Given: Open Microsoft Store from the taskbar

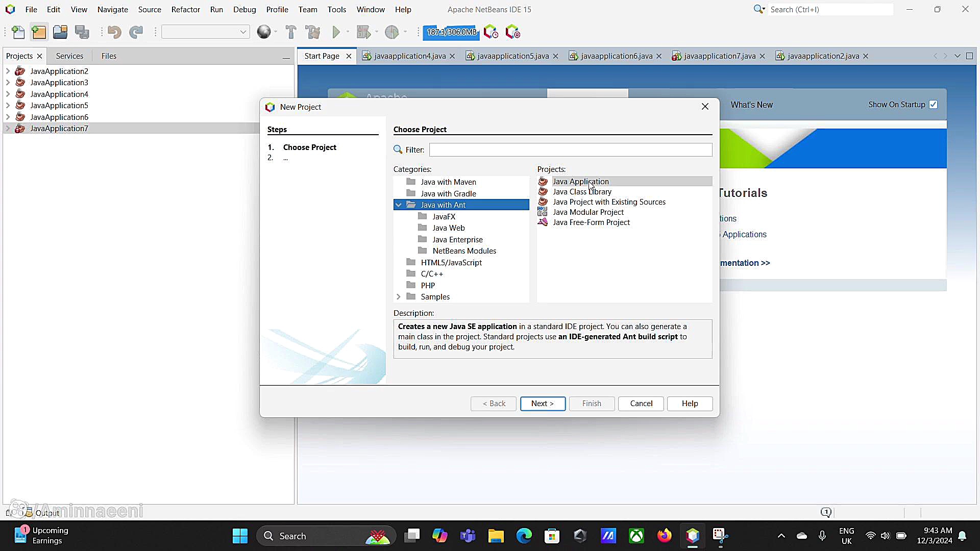Looking at the screenshot, I should tap(552, 536).
